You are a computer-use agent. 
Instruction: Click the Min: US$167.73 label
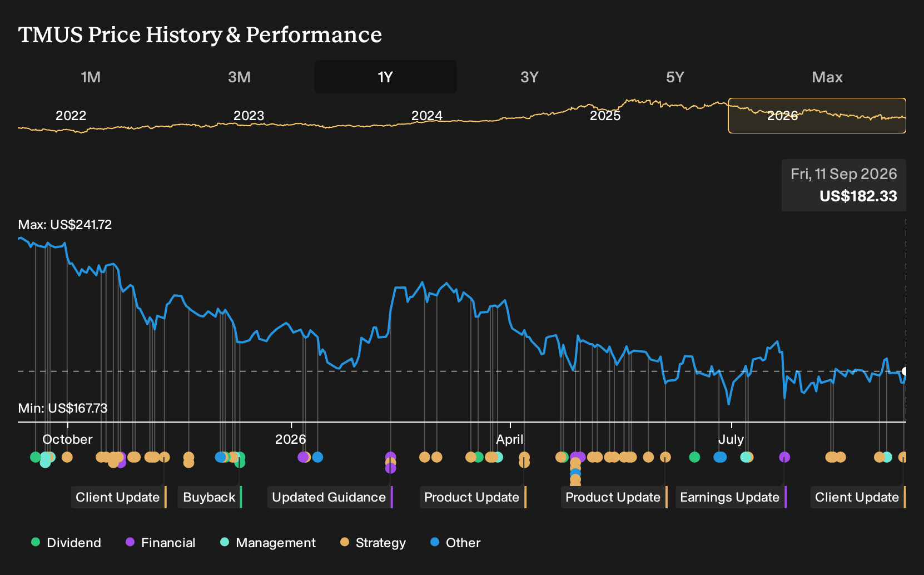[63, 408]
